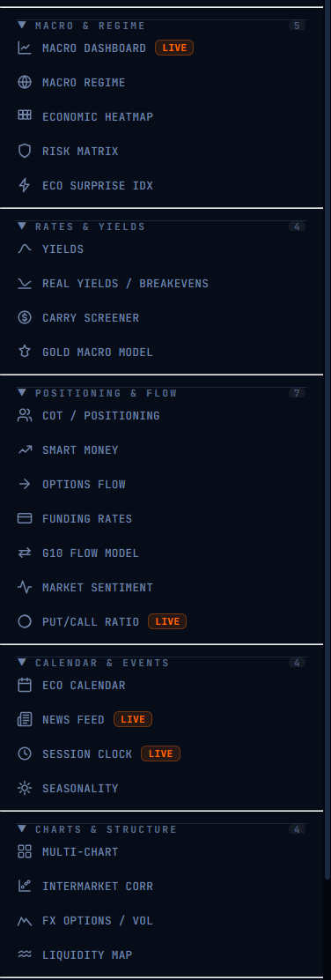Open Real Yields / Breakevens page
This screenshot has height=980, width=331.
[162, 284]
